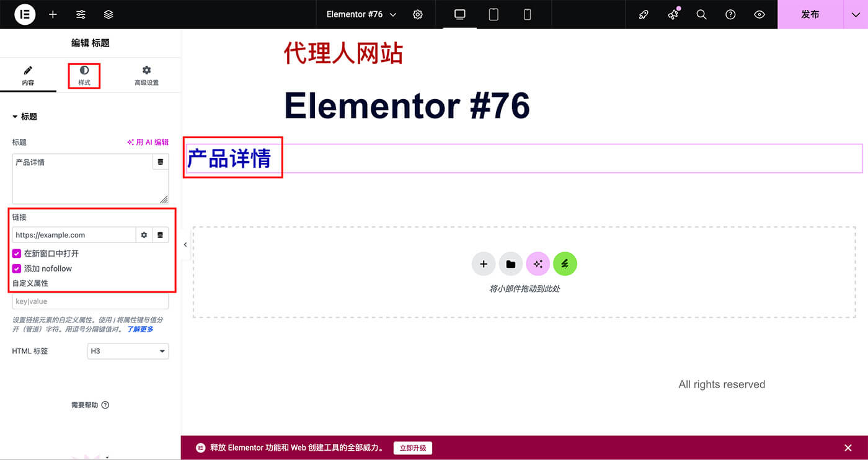
Task: Click the 发布 publish button
Action: pyautogui.click(x=810, y=14)
